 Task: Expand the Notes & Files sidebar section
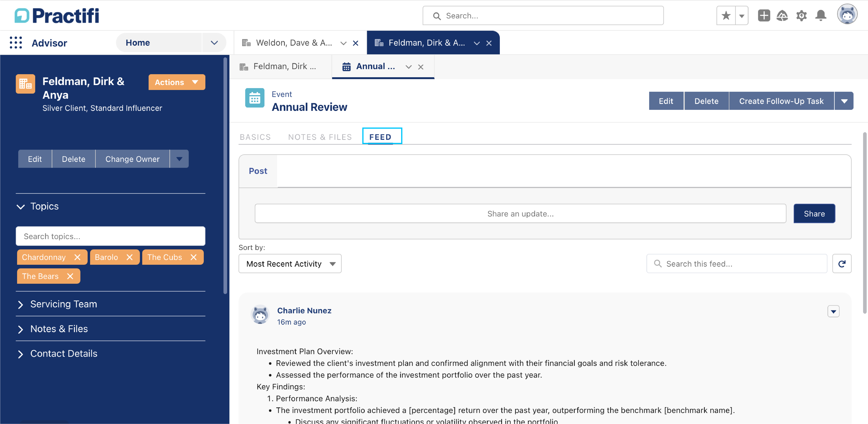[x=21, y=329]
